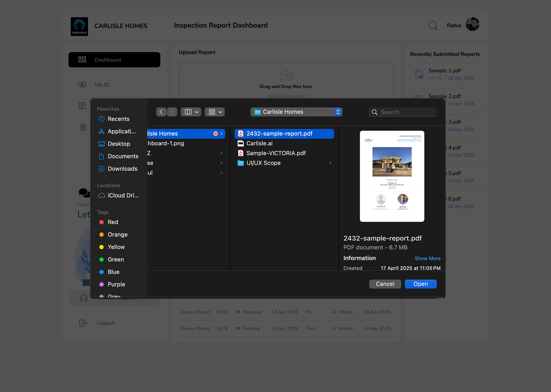551x392 pixels.
Task: Click the Purple tag color swatch
Action: [101, 284]
